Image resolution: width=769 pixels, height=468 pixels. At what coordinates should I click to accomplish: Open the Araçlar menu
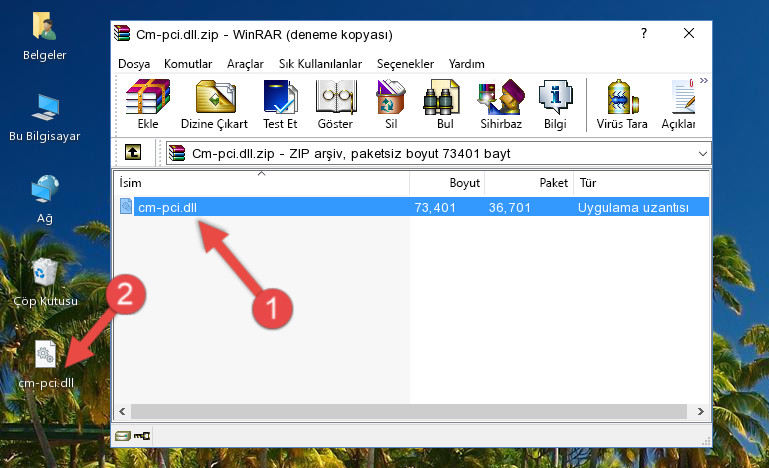point(245,64)
